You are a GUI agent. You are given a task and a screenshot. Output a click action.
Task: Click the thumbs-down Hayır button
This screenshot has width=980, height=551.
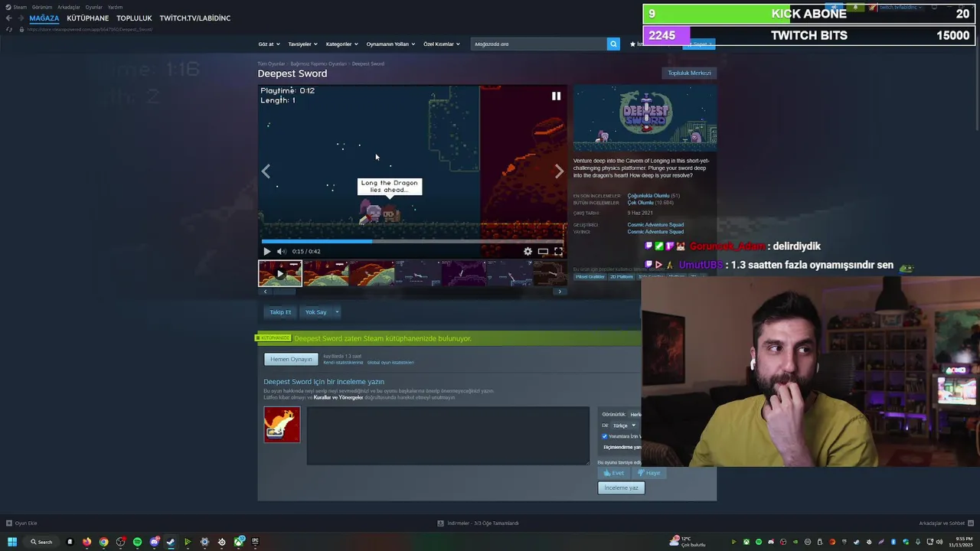pos(649,473)
